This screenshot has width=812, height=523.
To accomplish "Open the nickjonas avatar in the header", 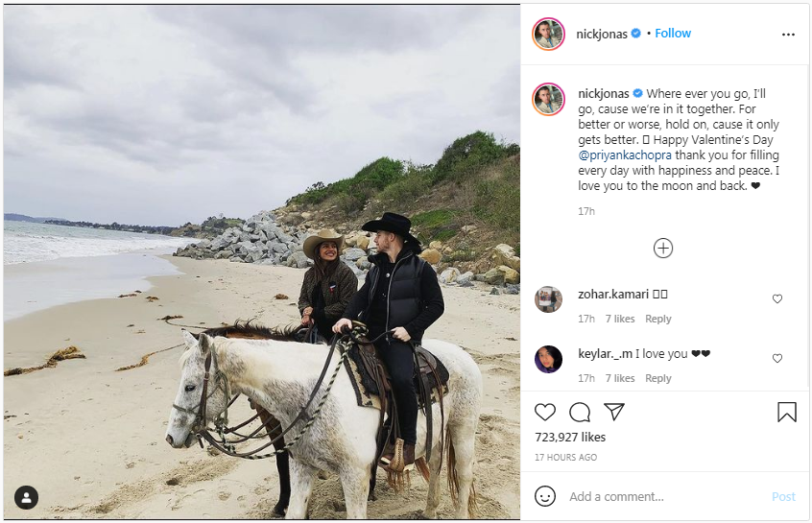I will pos(548,35).
